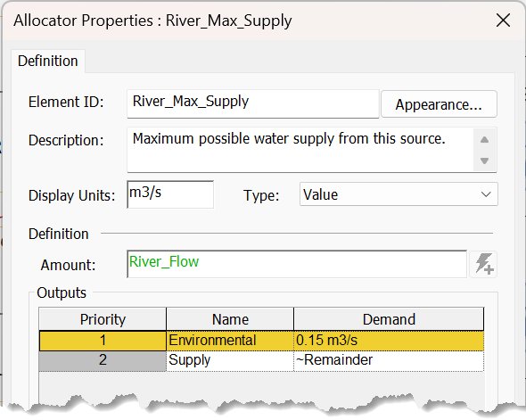
Task: Close the Allocator Properties dialog
Action: click(x=503, y=21)
